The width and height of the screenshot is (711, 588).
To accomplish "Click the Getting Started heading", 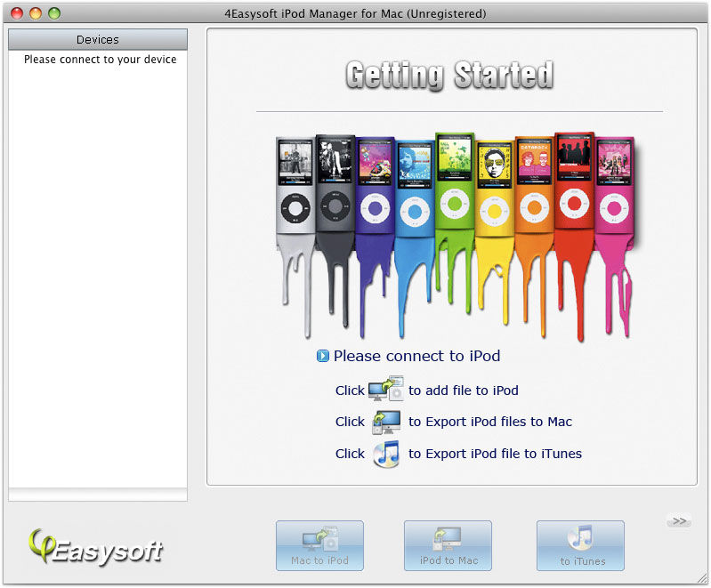I will point(449,76).
